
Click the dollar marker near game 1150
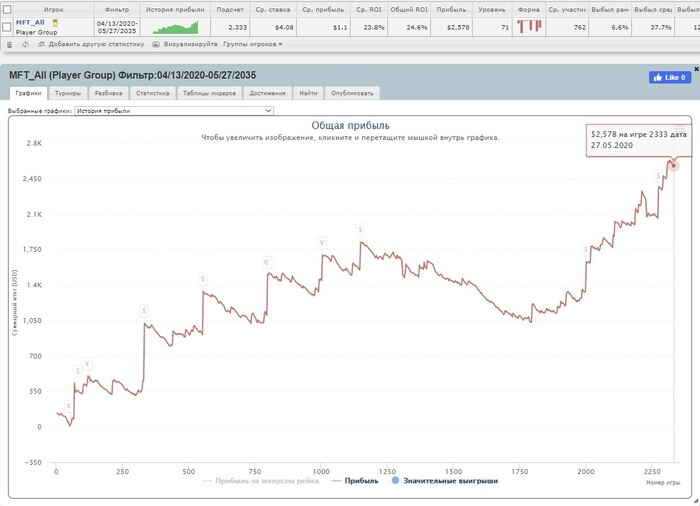pos(360,230)
